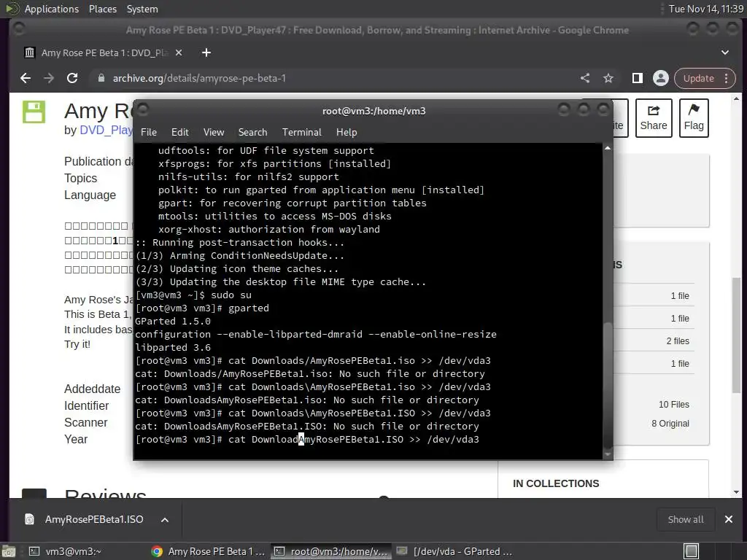Reload the archive.org page
Screen dimensions: 747x560
pos(72,78)
